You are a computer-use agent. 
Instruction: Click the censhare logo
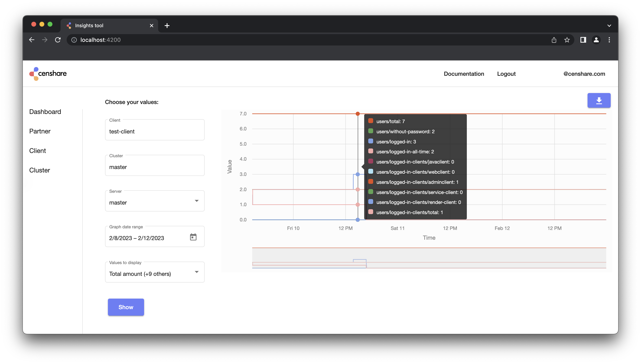pos(48,74)
